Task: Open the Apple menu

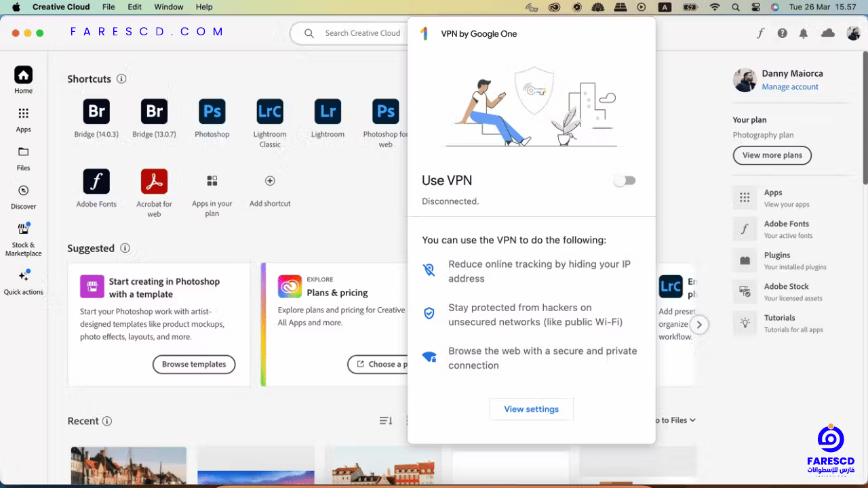Action: point(16,7)
